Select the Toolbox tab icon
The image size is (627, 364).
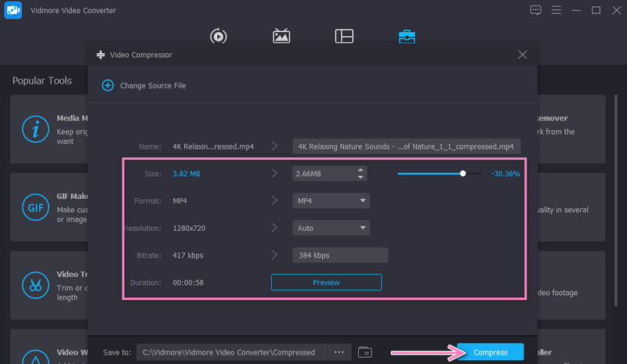(407, 36)
